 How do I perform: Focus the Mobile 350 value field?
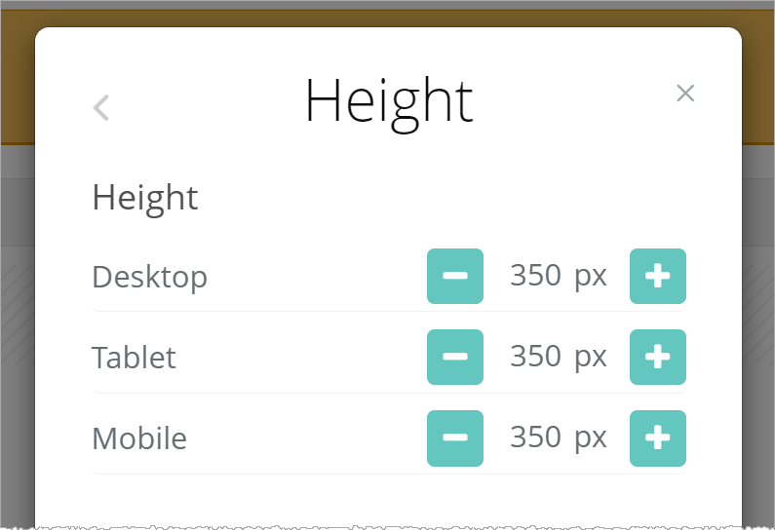tap(535, 438)
